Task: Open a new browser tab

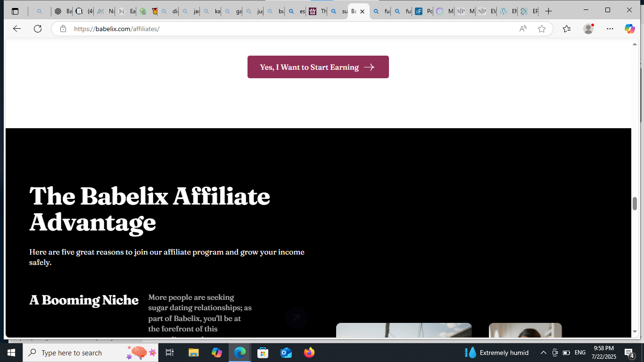Action: coord(548,11)
